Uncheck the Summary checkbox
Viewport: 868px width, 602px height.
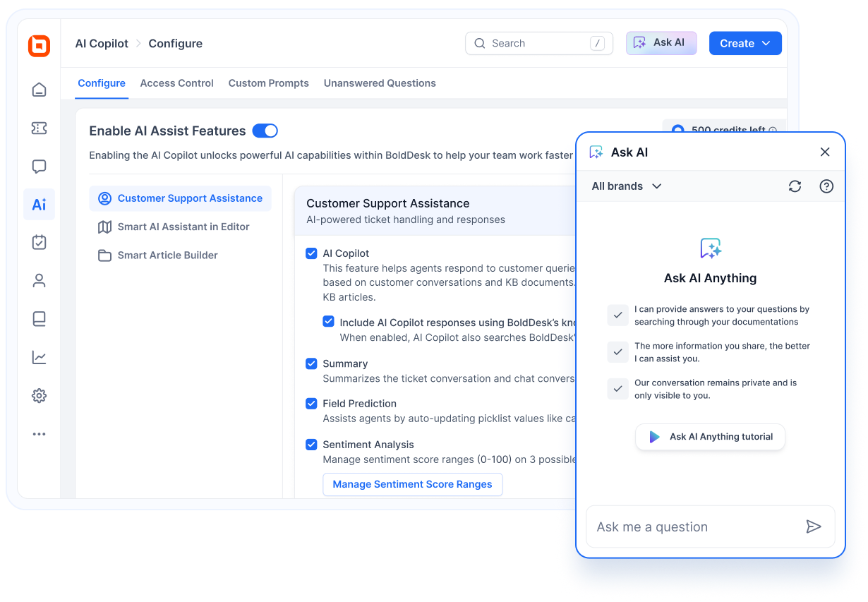311,363
